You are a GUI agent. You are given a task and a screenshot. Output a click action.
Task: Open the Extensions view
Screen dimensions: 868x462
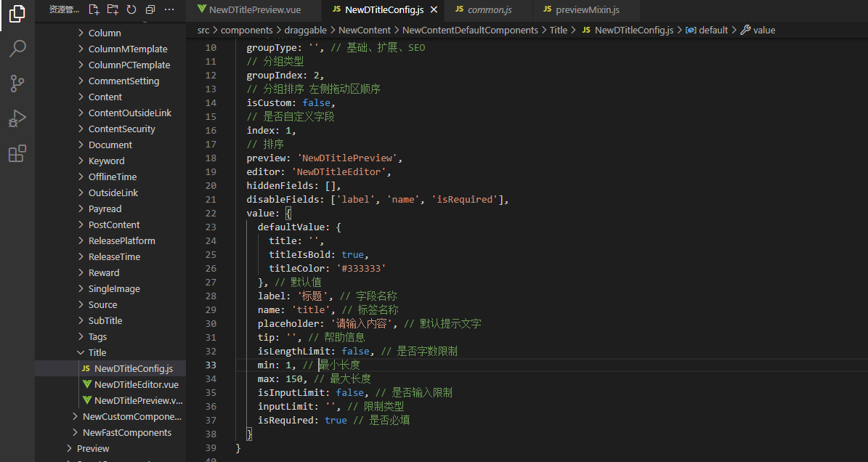tap(17, 153)
